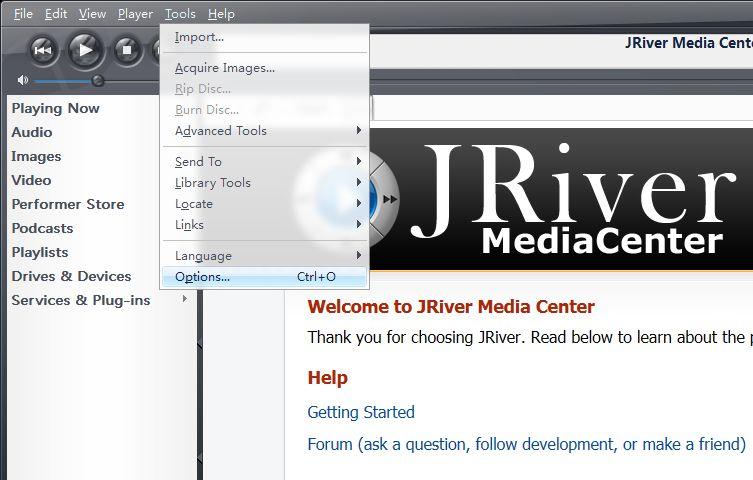Open the Forum link
This screenshot has height=480, width=753.
pyautogui.click(x=526, y=444)
